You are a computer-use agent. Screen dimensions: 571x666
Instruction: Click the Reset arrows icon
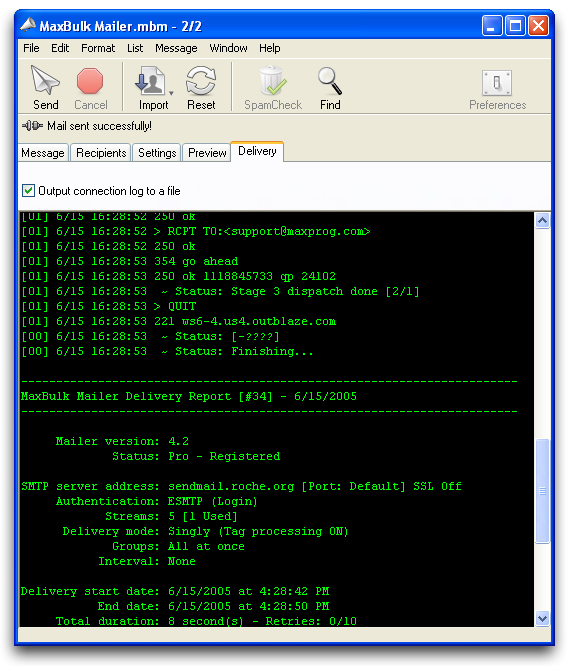click(201, 80)
